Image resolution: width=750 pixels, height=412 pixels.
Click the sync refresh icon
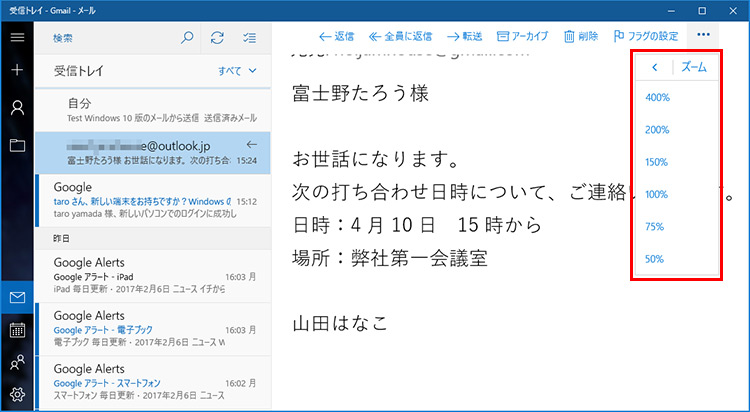[x=217, y=38]
